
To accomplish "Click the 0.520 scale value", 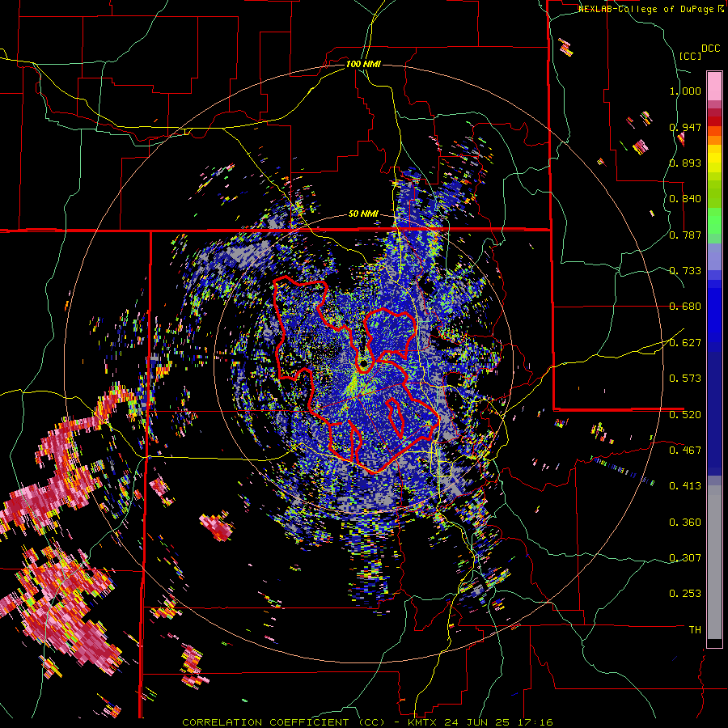I will point(685,415).
